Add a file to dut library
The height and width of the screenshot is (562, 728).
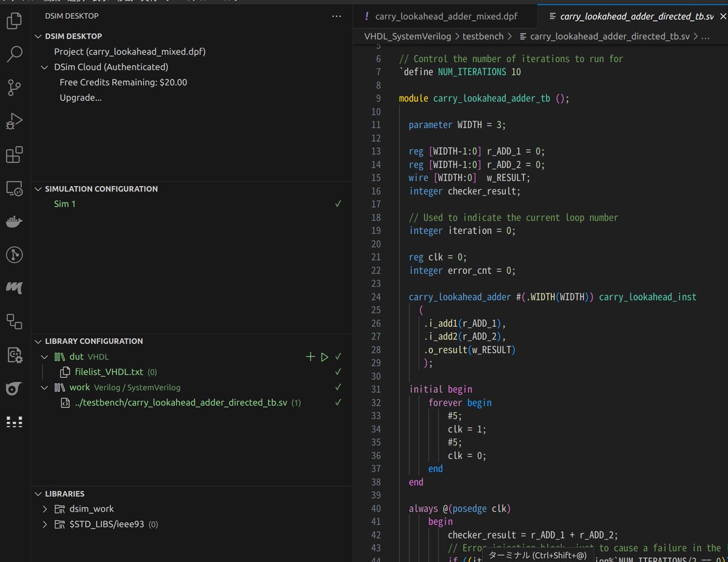tap(310, 357)
